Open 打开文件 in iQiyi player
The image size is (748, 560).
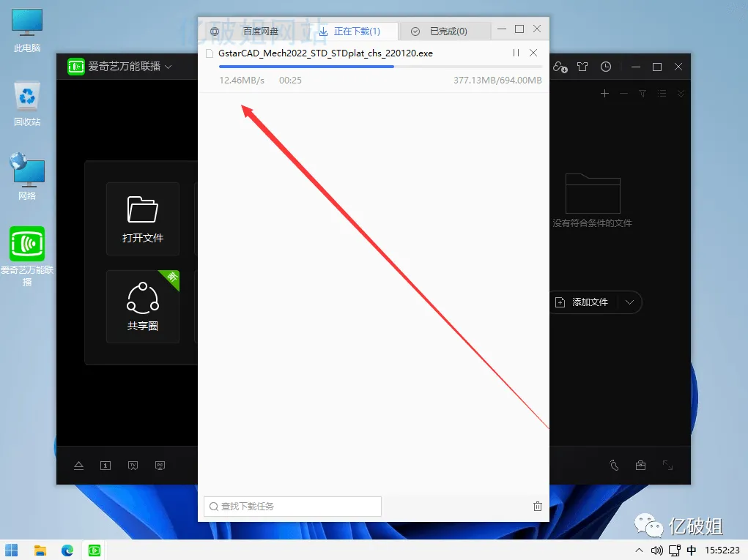(143, 219)
